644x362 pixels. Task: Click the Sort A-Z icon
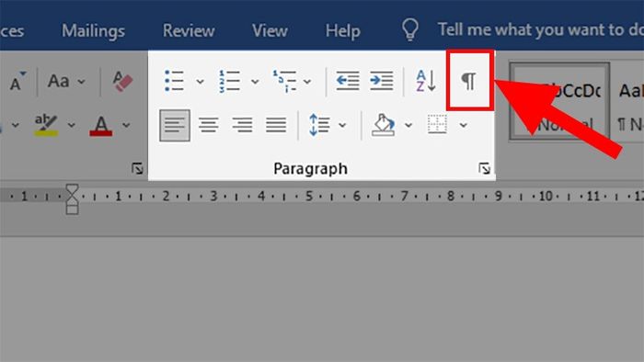pos(425,81)
